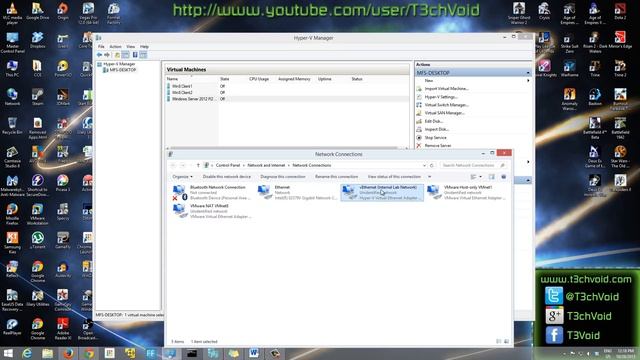Open Word from taskbar

tap(254, 353)
